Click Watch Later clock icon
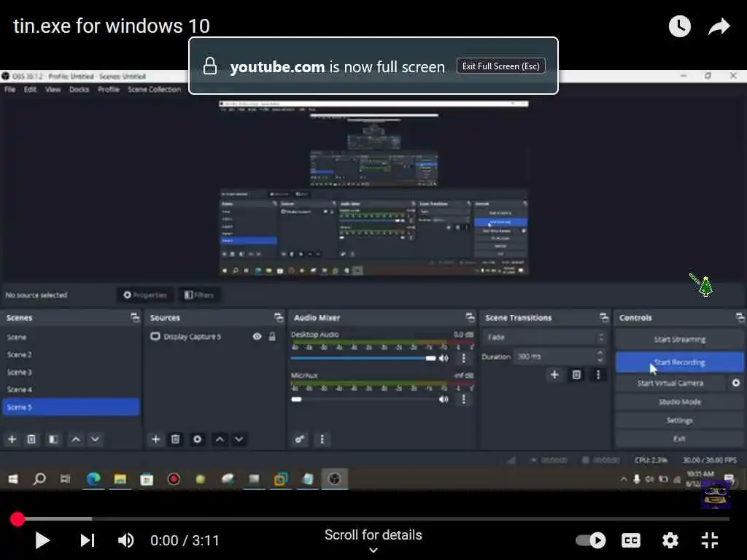The height and width of the screenshot is (560, 747). (x=679, y=26)
